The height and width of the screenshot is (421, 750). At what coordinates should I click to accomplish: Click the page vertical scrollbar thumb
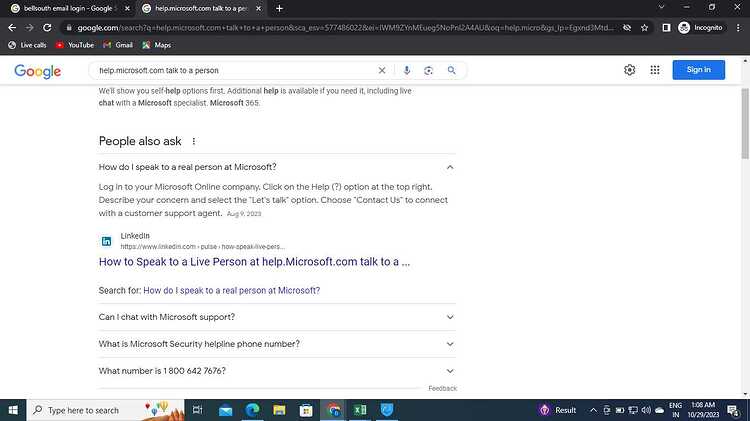coord(745,123)
